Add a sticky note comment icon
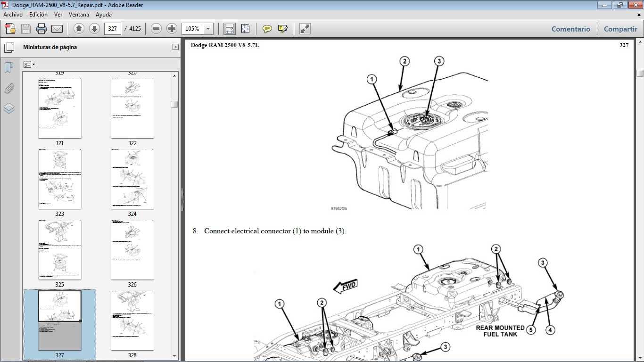The image size is (644, 362). pyautogui.click(x=267, y=29)
